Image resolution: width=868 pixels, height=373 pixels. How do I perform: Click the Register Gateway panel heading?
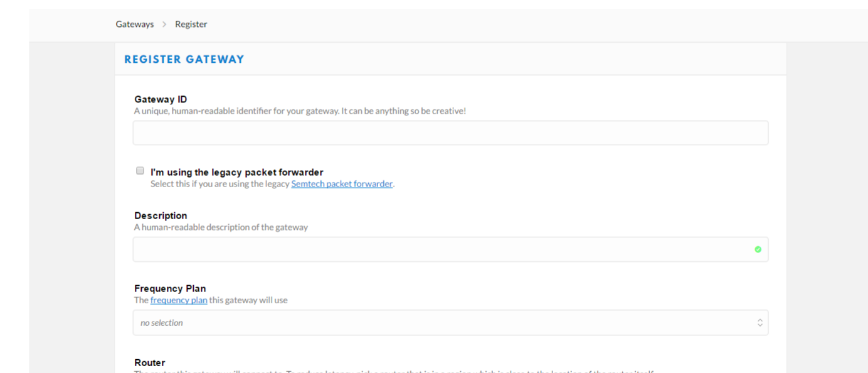tap(184, 60)
